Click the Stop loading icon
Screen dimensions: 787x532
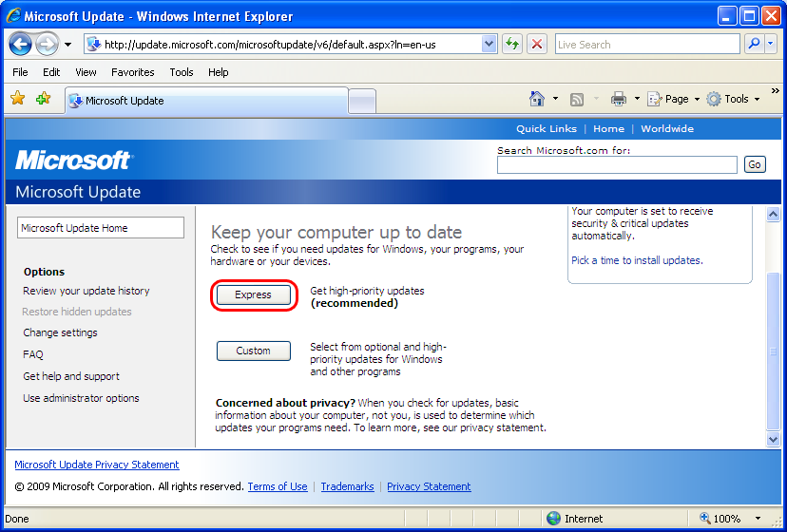click(x=537, y=44)
